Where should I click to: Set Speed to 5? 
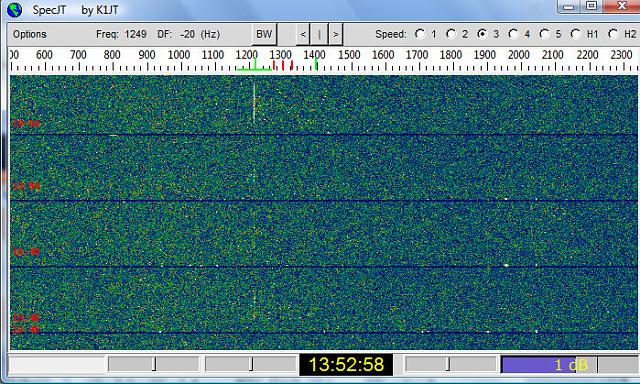pos(544,34)
